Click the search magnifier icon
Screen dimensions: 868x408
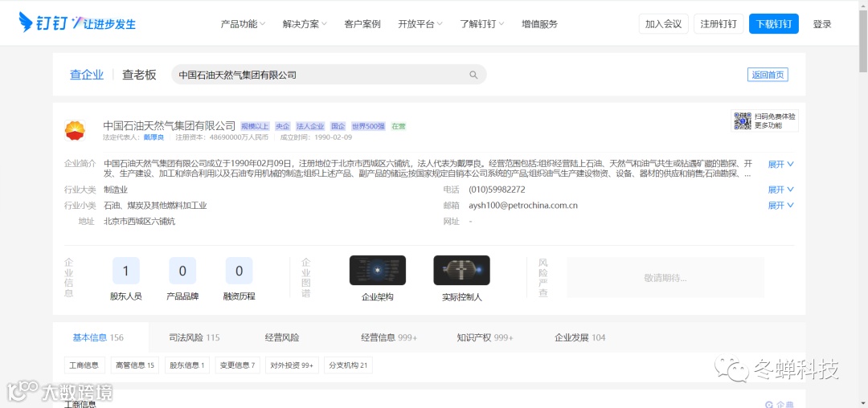473,75
